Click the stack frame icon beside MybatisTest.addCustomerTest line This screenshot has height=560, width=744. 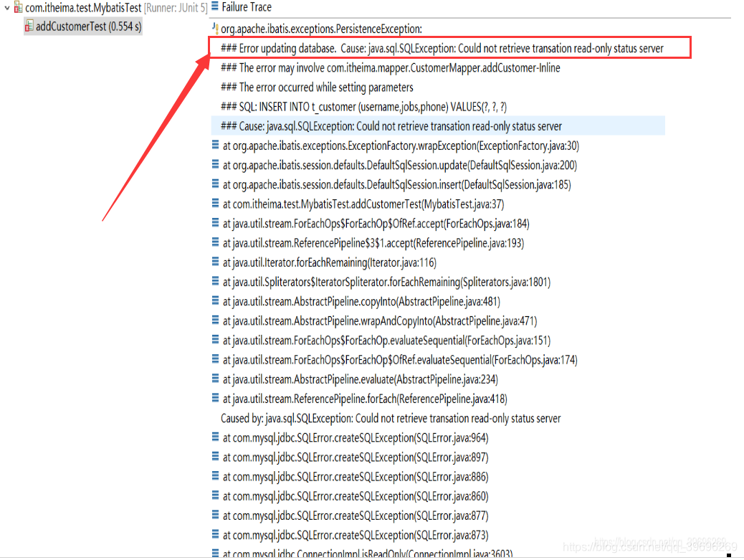tap(215, 204)
